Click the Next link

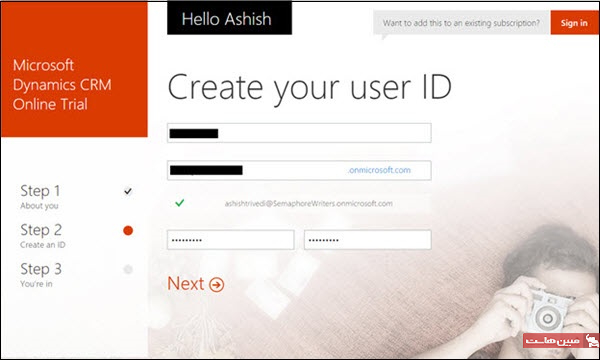pyautogui.click(x=196, y=284)
